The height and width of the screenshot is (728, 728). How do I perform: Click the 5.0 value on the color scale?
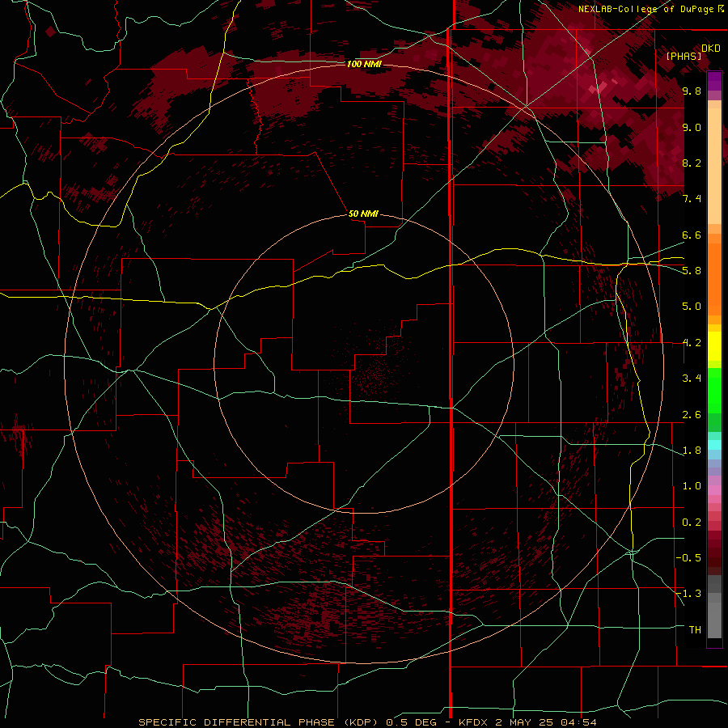click(x=692, y=307)
